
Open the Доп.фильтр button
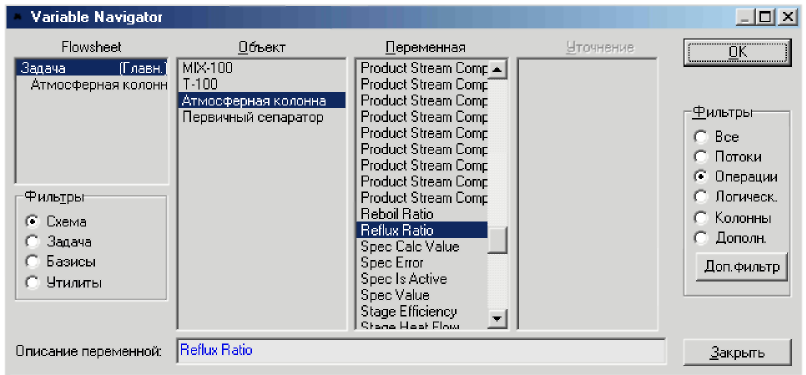tap(741, 267)
